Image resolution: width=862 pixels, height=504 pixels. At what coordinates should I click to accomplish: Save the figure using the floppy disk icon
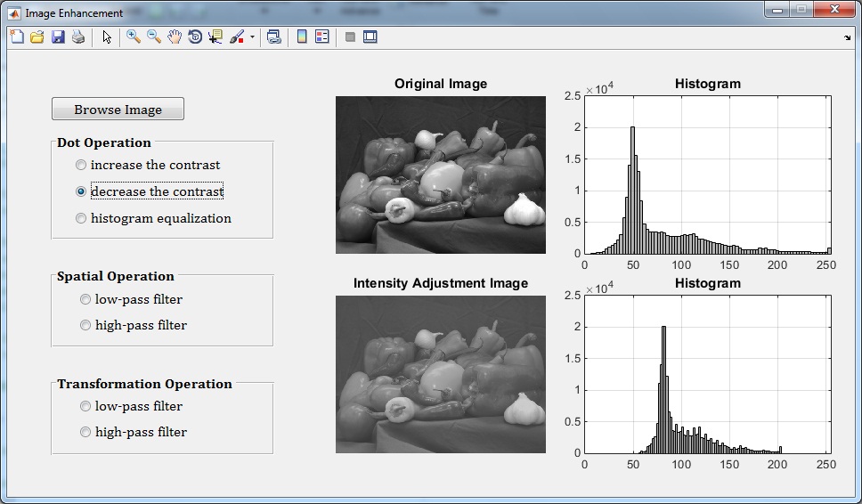pyautogui.click(x=58, y=37)
